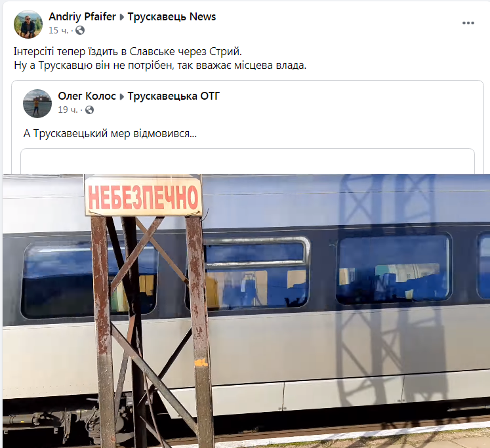Click the empty embedded preview box in the shared post
490x448 pixels.
(247, 161)
